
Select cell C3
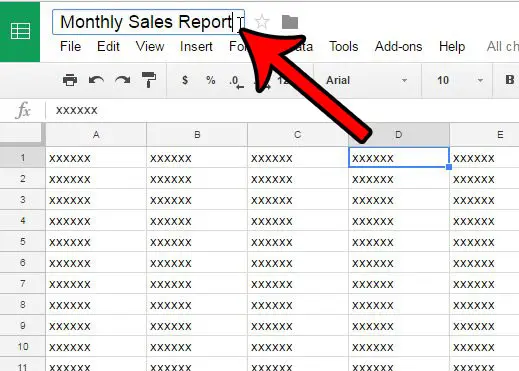298,199
